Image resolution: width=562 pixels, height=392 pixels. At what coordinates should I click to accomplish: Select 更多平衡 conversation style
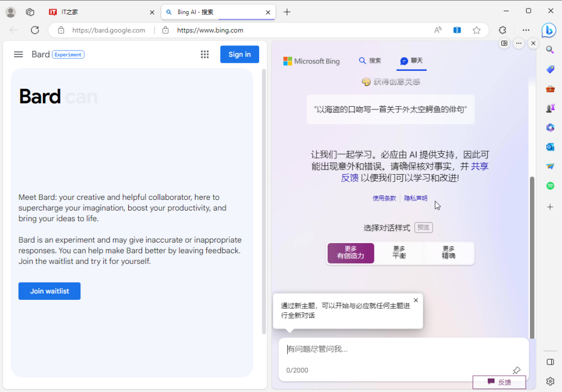pos(399,253)
